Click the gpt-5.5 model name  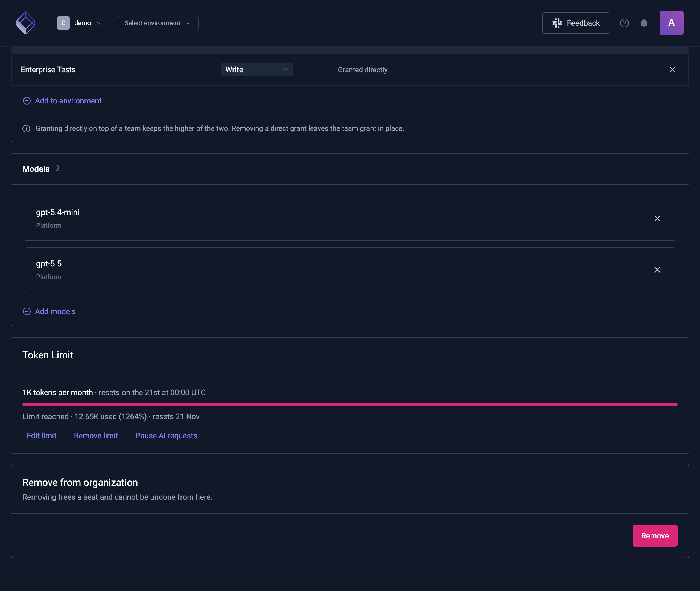point(49,264)
